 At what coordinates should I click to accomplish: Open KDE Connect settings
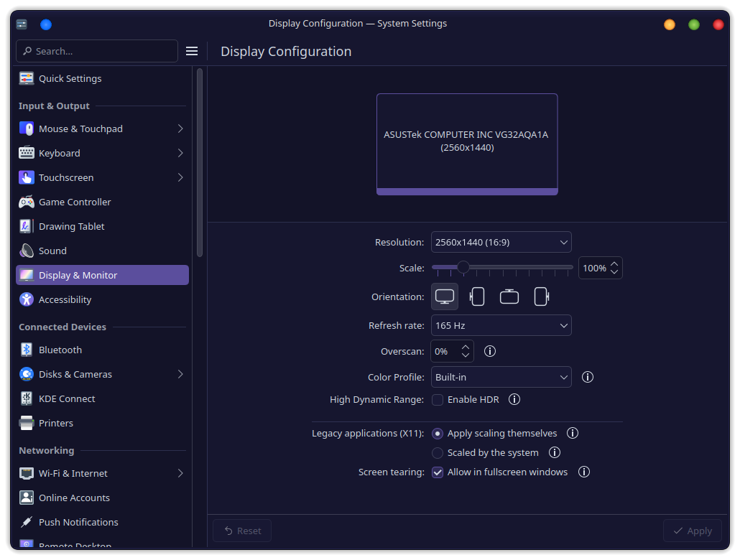[x=103, y=398]
